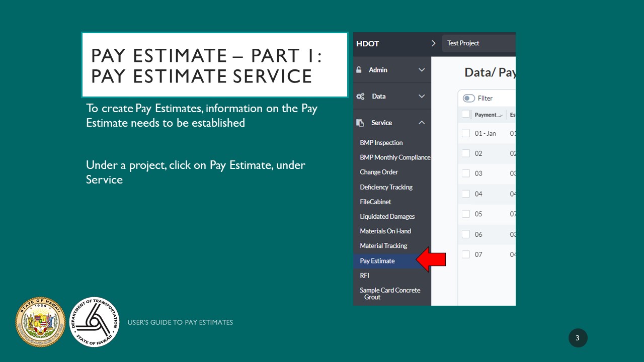
Task: Tick the checkbox for row 01 - Jan
Action: point(465,133)
